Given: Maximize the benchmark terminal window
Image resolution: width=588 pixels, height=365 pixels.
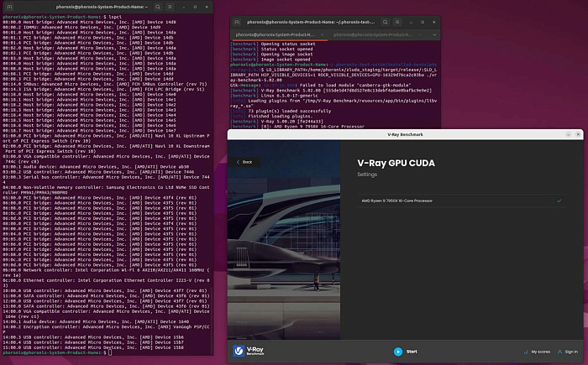Looking at the screenshot, I should coord(423,22).
